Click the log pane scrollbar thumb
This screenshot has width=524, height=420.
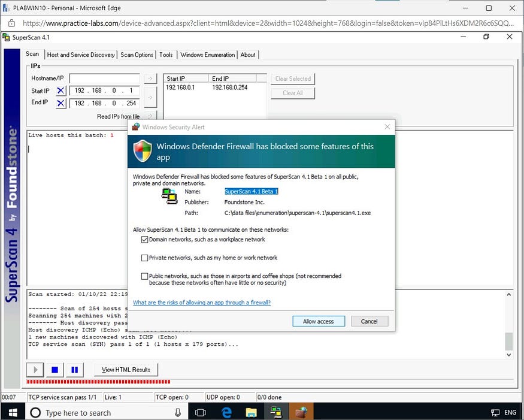click(x=508, y=341)
